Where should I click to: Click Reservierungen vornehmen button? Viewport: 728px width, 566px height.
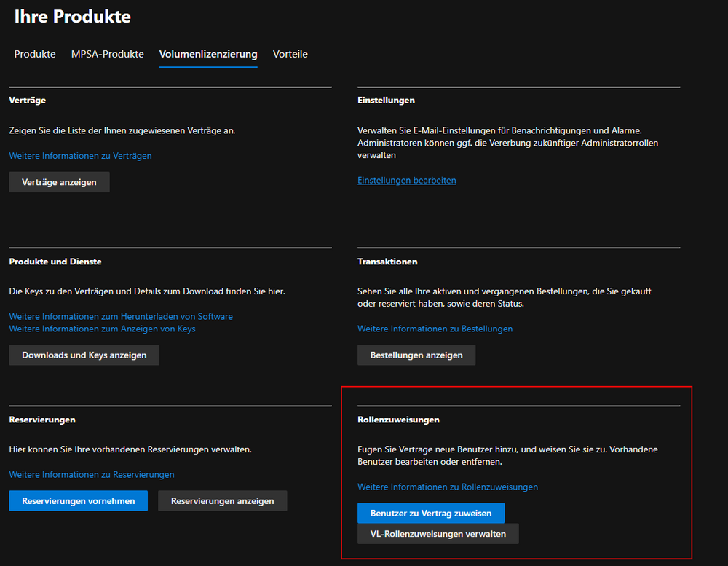point(78,501)
